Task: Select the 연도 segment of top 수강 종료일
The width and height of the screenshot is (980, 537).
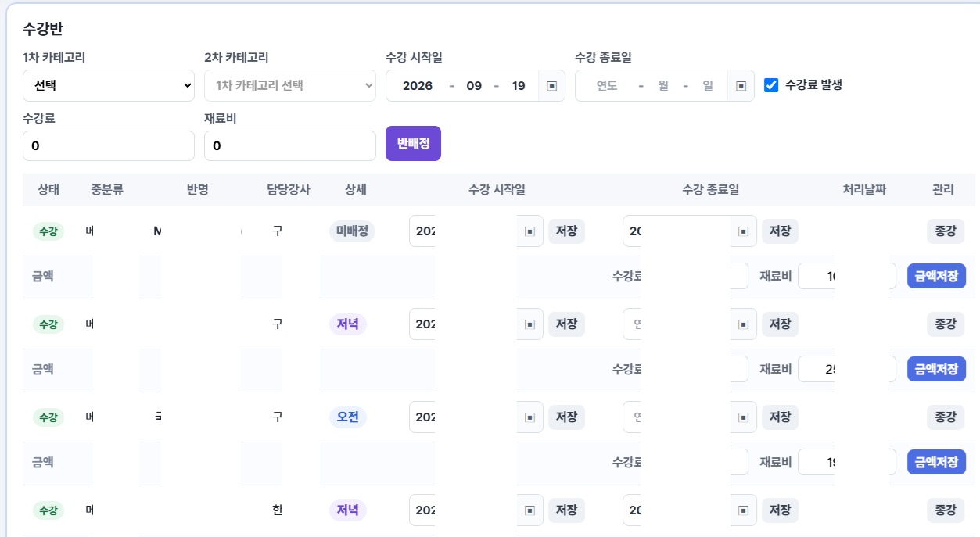Action: [x=607, y=86]
